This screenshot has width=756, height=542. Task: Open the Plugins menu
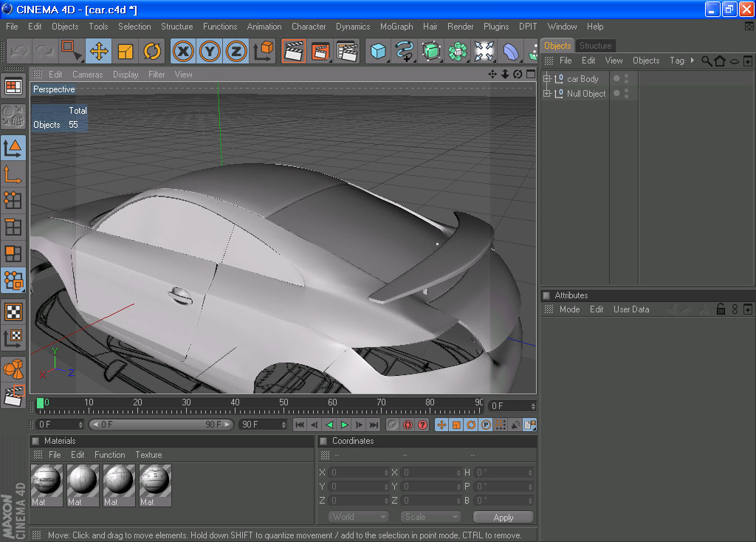(x=496, y=27)
